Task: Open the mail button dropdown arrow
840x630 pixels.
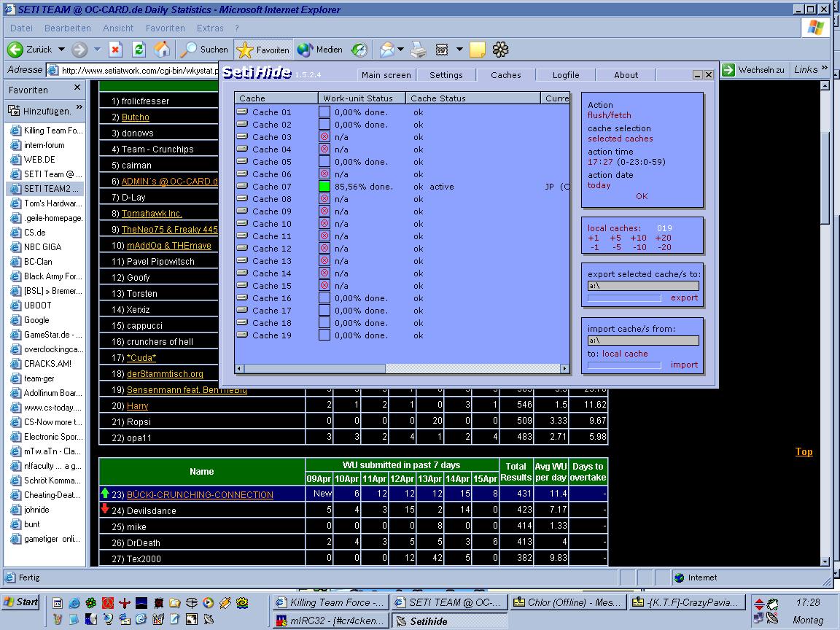Action: [400, 50]
